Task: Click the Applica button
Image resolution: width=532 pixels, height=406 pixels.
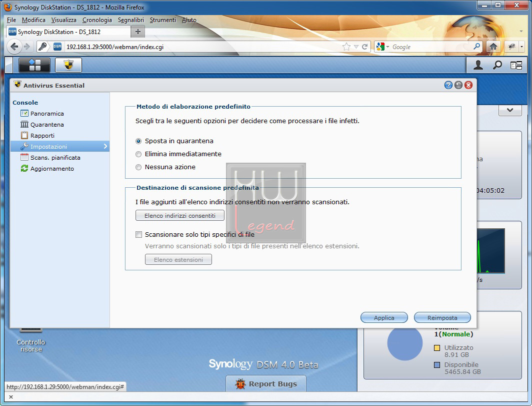Action: 384,318
